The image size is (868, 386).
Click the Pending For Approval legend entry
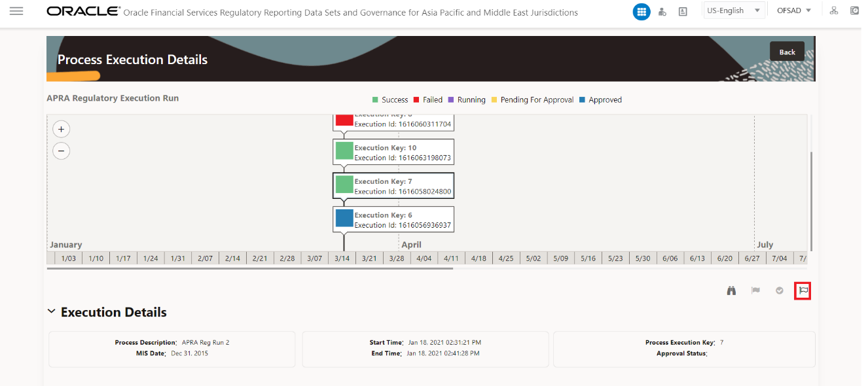pos(532,100)
